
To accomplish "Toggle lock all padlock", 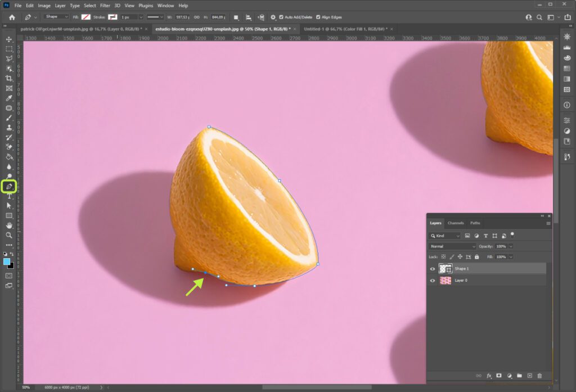I will 477,257.
